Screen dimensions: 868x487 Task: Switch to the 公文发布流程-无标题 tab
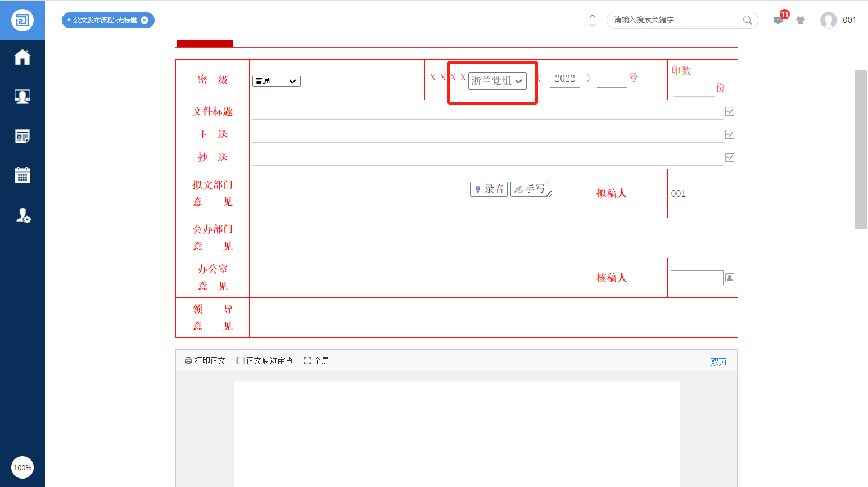pyautogui.click(x=105, y=20)
